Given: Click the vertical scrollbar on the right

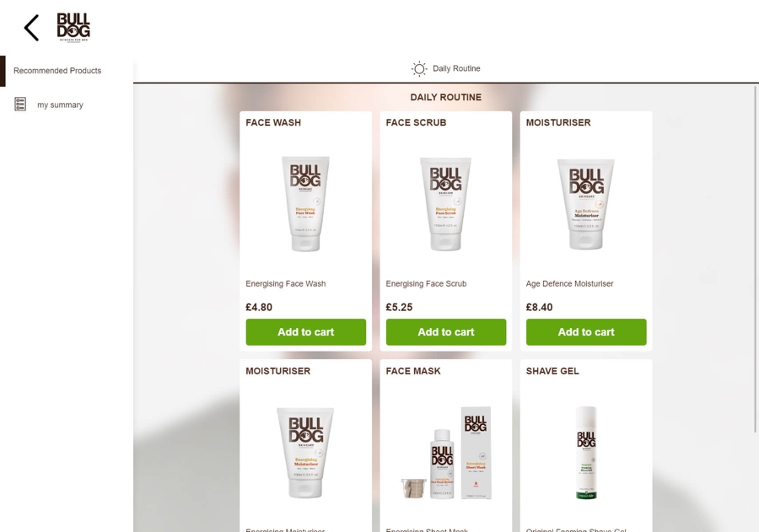Looking at the screenshot, I should pos(756,259).
